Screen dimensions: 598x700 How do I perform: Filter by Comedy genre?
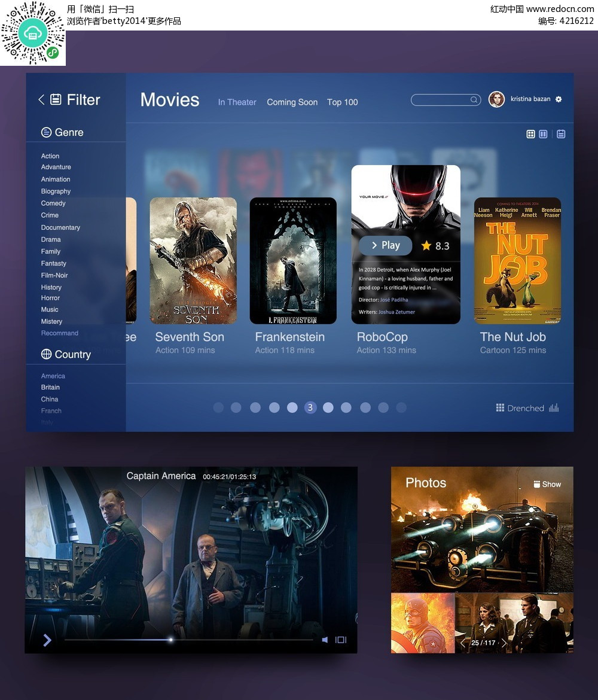[53, 203]
